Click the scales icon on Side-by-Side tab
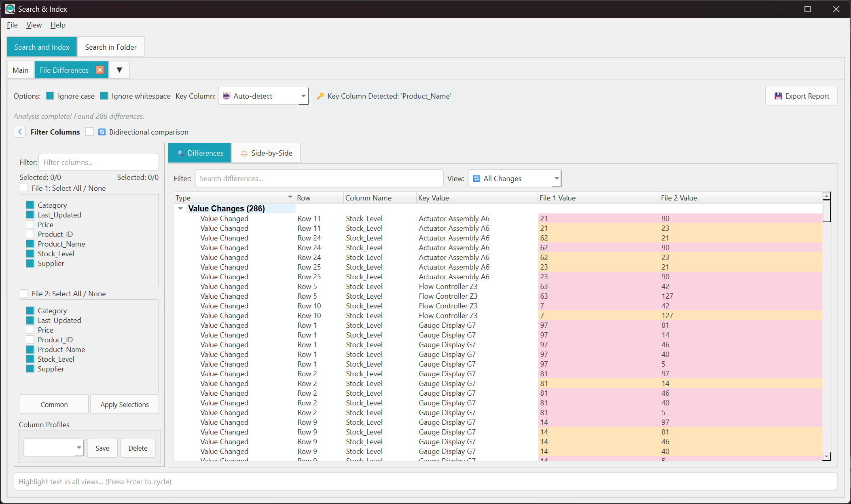The image size is (851, 504). pos(244,153)
